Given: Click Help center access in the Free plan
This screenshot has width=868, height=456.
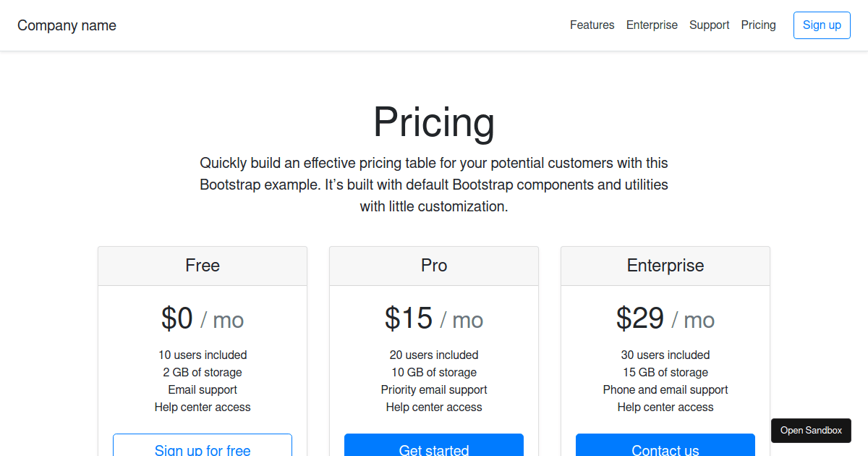Looking at the screenshot, I should (203, 407).
